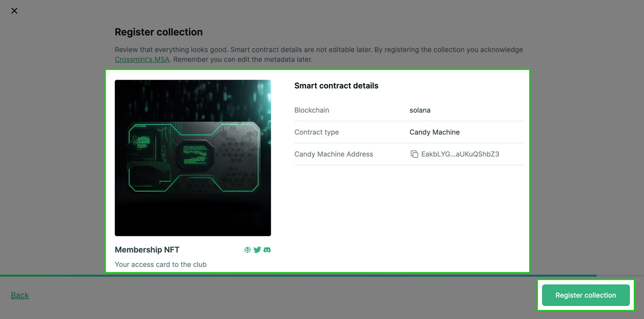The image size is (644, 319).
Task: Click the Register collection page heading
Action: [x=158, y=32]
